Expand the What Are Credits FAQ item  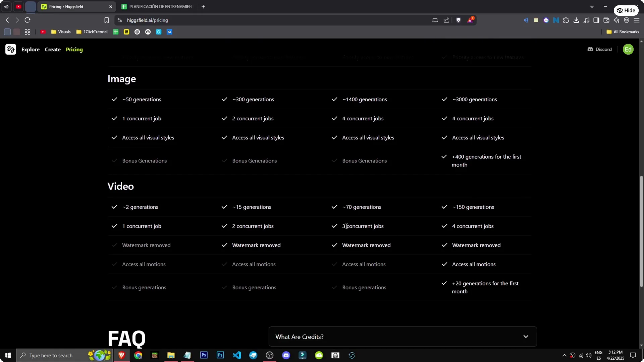526,337
